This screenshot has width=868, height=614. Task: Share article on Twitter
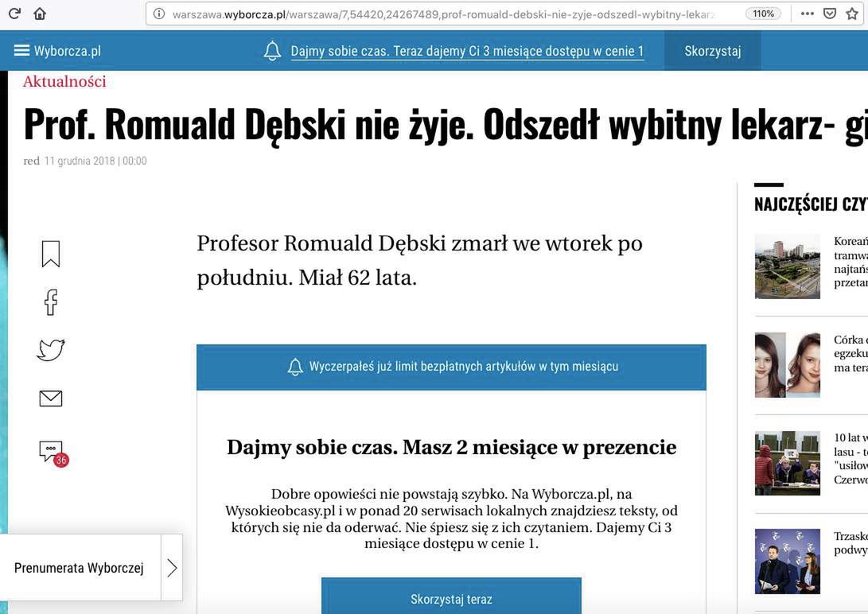(51, 350)
